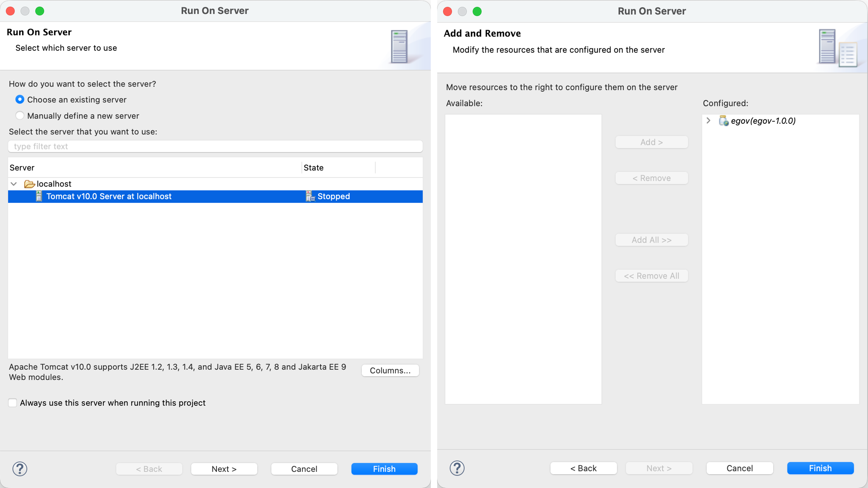
Task: Select Choose an existing server option
Action: tap(20, 100)
